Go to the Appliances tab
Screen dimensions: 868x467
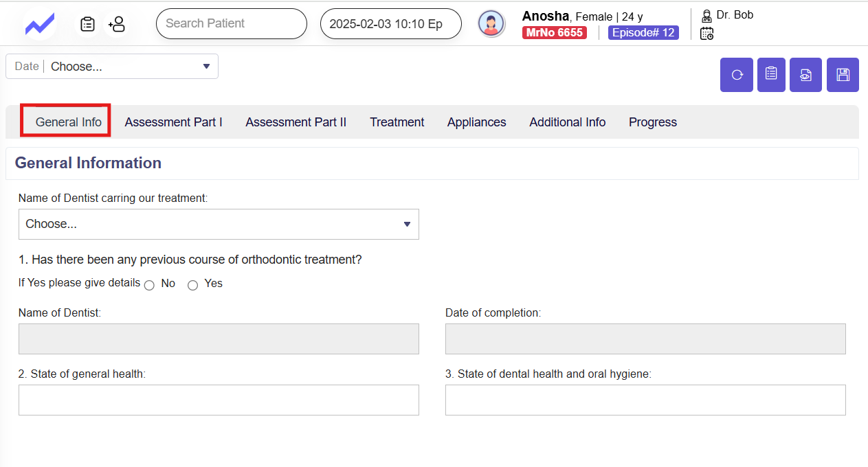coord(476,122)
